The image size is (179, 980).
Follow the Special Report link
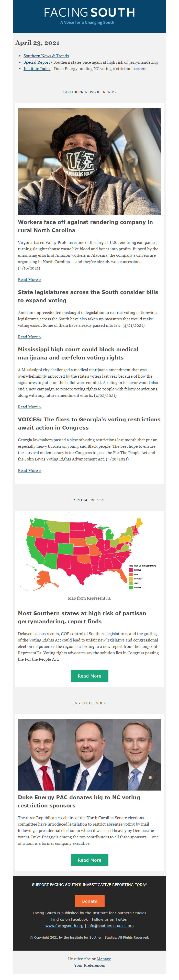click(x=37, y=62)
